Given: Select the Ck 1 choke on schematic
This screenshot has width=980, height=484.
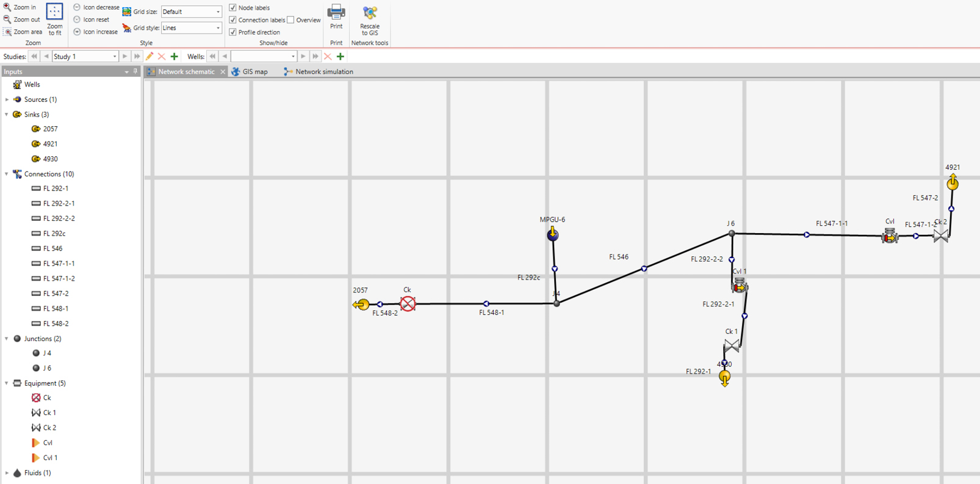Looking at the screenshot, I should 732,346.
